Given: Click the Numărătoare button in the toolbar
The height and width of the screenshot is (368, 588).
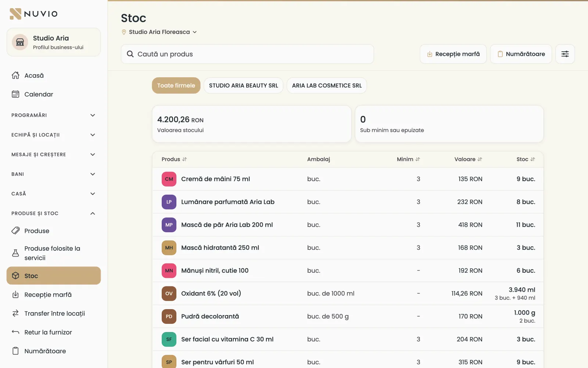Looking at the screenshot, I should pyautogui.click(x=521, y=54).
